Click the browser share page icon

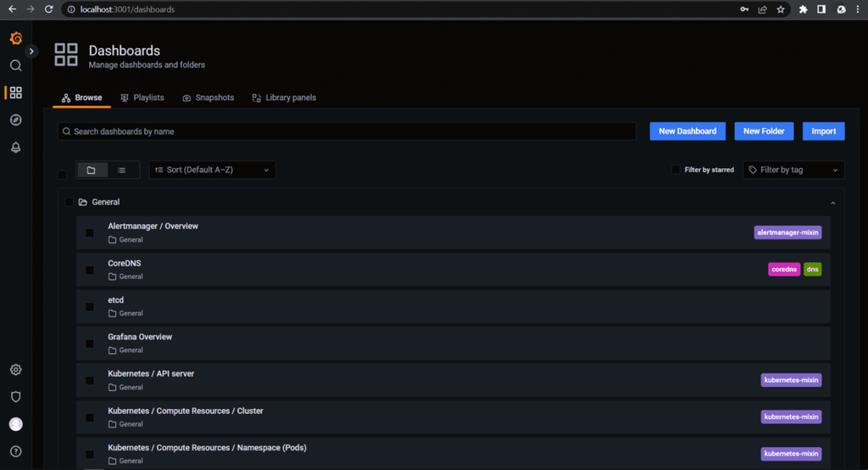click(x=762, y=9)
